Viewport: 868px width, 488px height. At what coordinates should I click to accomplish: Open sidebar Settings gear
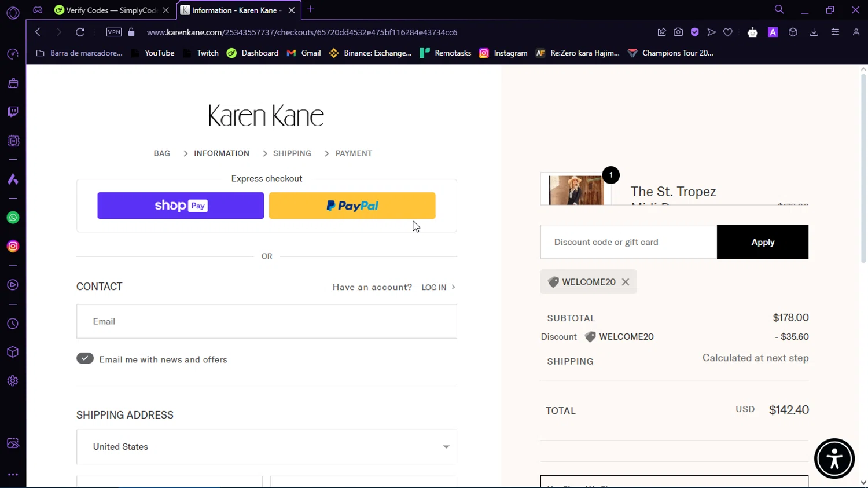[x=13, y=381]
